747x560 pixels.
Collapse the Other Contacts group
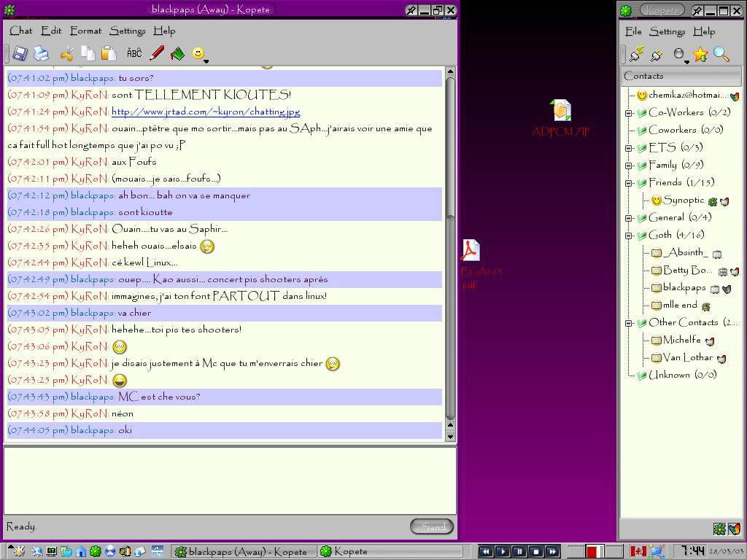tap(629, 323)
